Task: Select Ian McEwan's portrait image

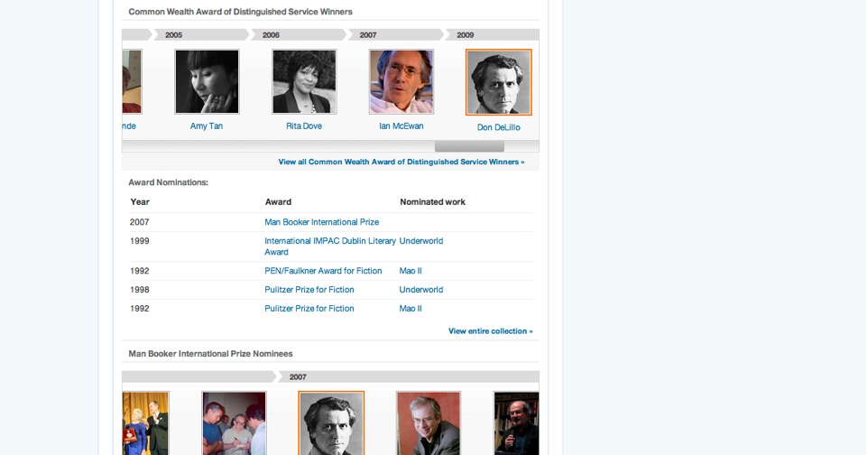Action: click(x=402, y=81)
